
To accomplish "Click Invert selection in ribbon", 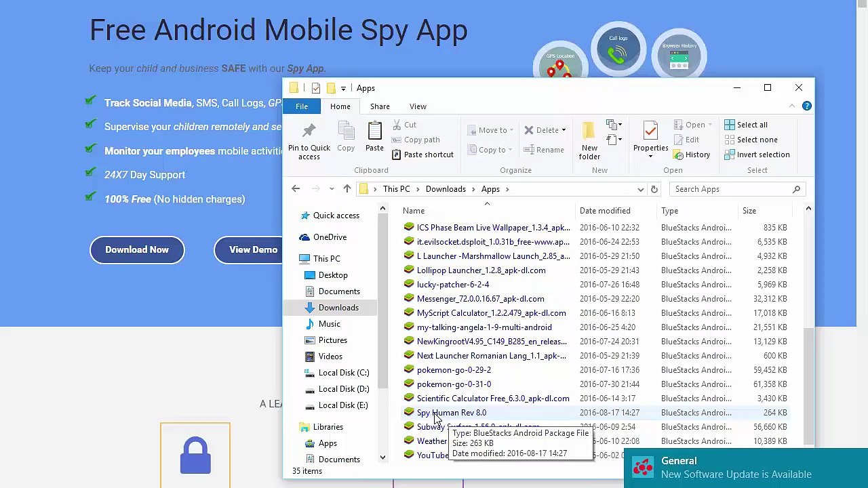I will point(757,155).
